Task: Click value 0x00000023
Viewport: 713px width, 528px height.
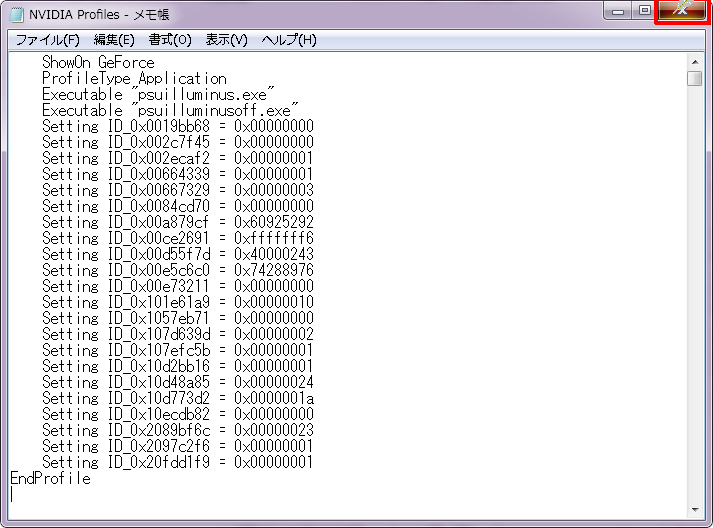Action: click(x=274, y=430)
